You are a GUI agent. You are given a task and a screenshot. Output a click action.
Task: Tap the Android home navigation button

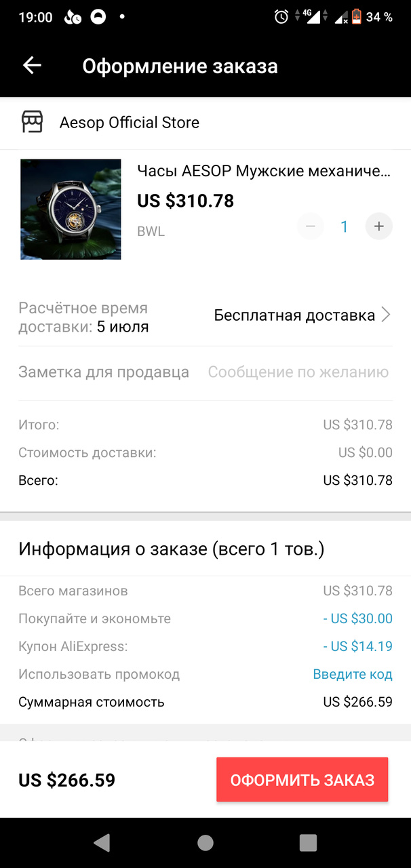pyautogui.click(x=206, y=842)
